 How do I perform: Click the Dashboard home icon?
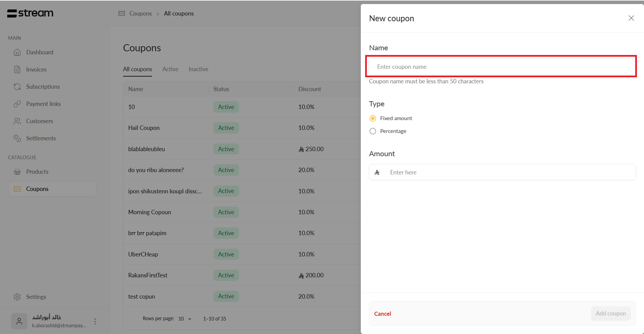coord(17,52)
